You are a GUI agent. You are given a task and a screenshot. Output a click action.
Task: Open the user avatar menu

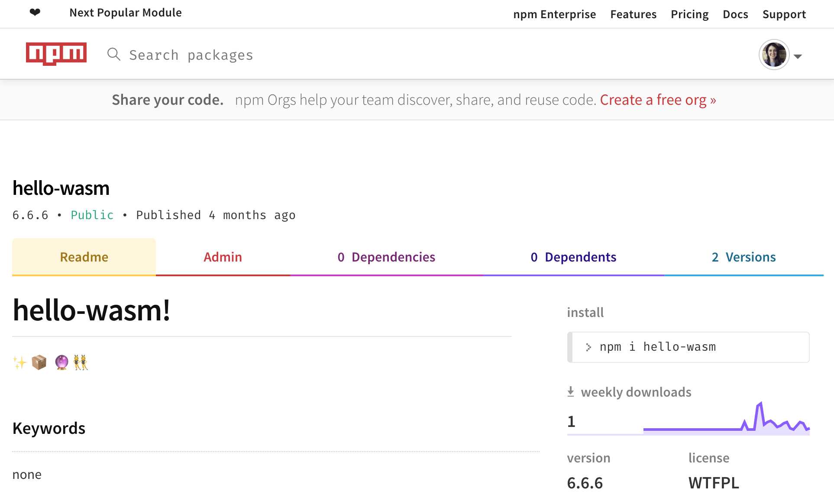pyautogui.click(x=774, y=55)
